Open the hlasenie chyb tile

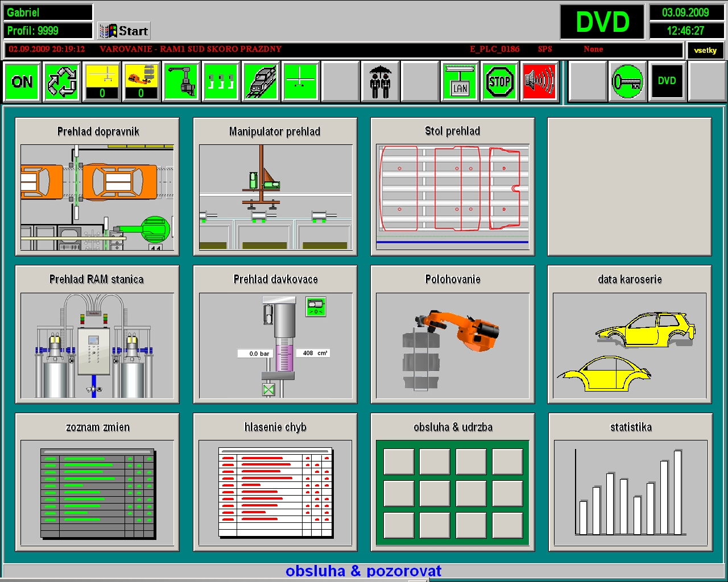[275, 482]
